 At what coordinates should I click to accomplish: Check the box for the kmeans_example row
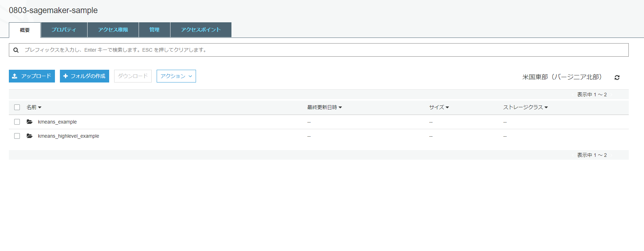click(x=17, y=122)
